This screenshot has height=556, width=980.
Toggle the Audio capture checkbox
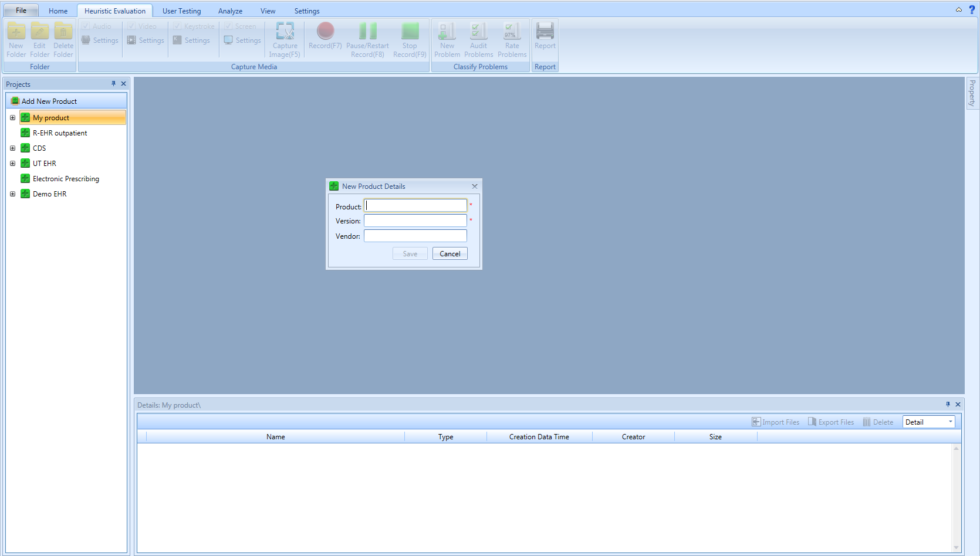click(86, 26)
